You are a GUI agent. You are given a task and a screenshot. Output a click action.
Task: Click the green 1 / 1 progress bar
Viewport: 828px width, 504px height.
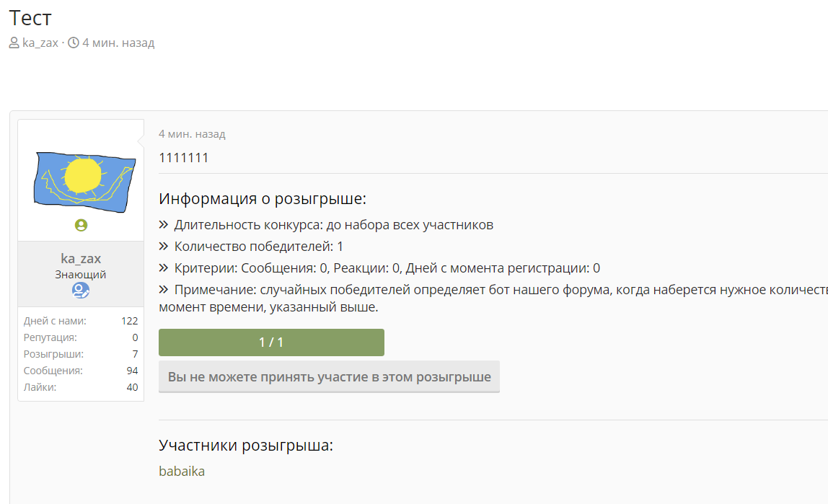coord(271,342)
